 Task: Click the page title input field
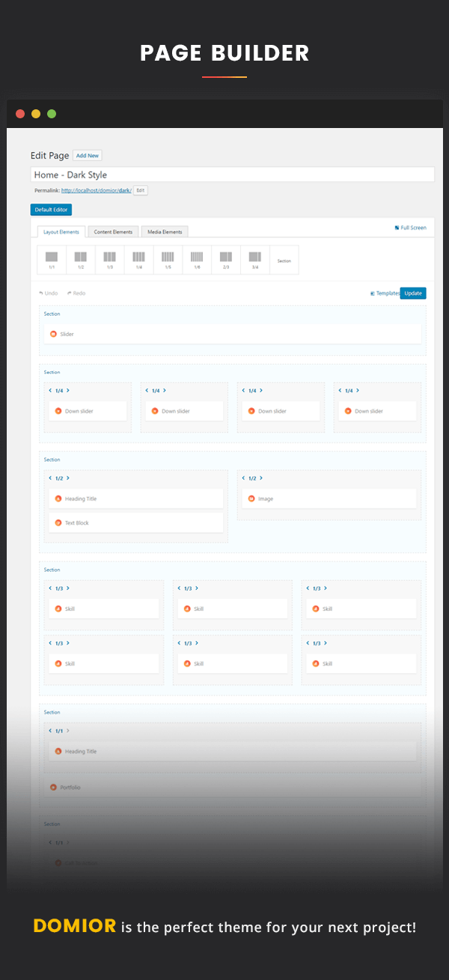pos(232,174)
